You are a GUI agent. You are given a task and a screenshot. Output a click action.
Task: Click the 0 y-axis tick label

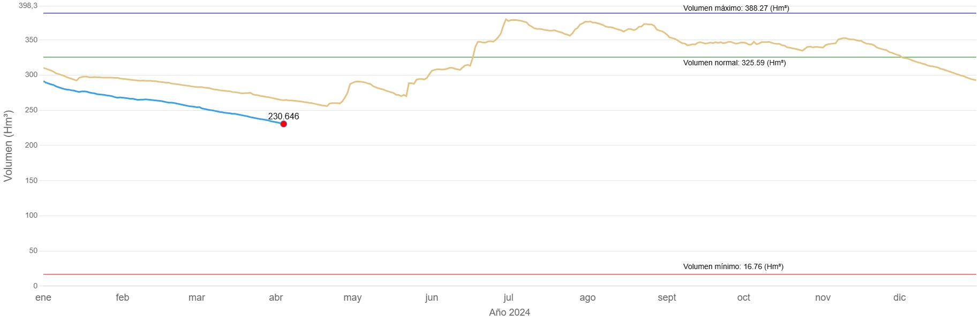(x=35, y=286)
